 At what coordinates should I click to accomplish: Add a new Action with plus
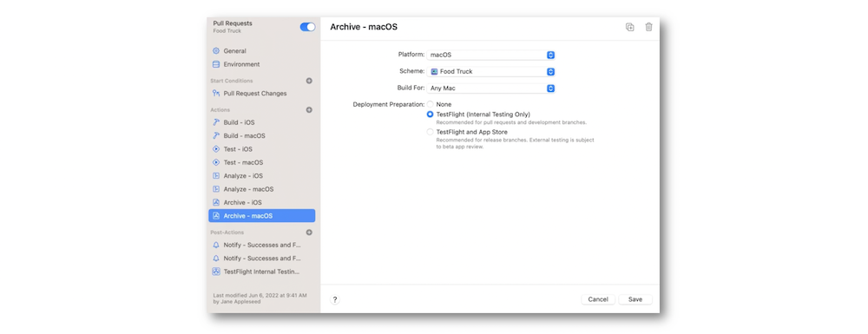(x=310, y=110)
